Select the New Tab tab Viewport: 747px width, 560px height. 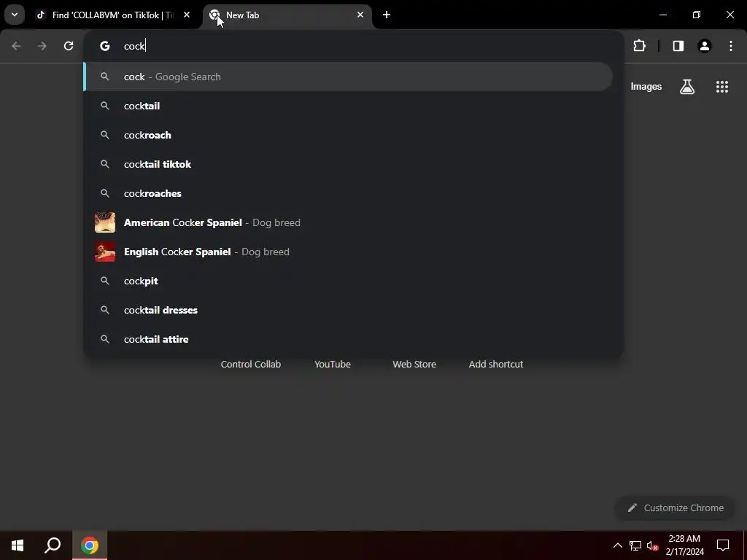pyautogui.click(x=286, y=15)
